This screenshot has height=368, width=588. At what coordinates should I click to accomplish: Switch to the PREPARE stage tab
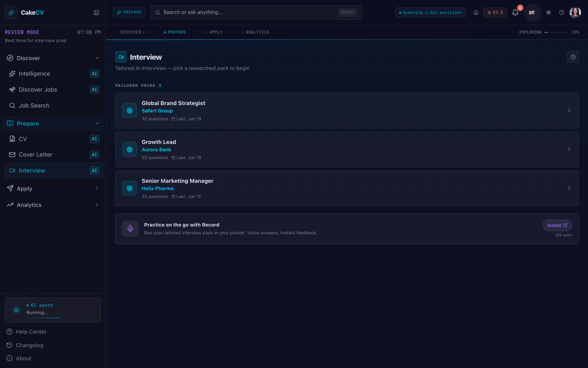(175, 32)
